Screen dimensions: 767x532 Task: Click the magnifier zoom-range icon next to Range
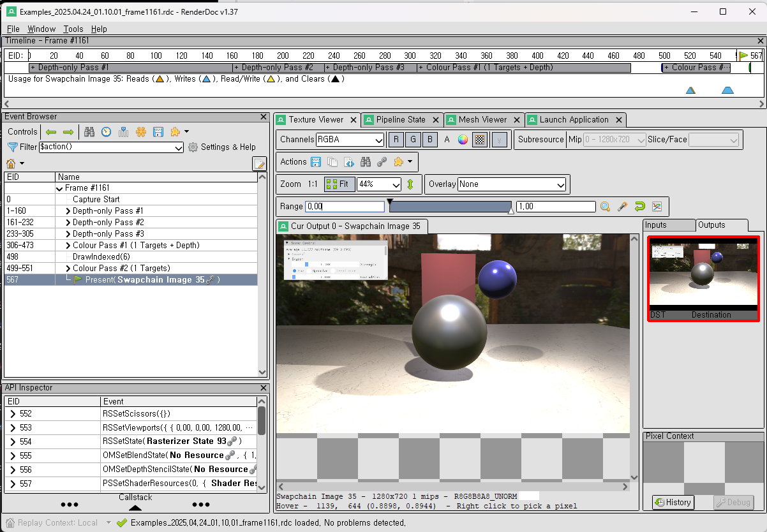point(605,207)
